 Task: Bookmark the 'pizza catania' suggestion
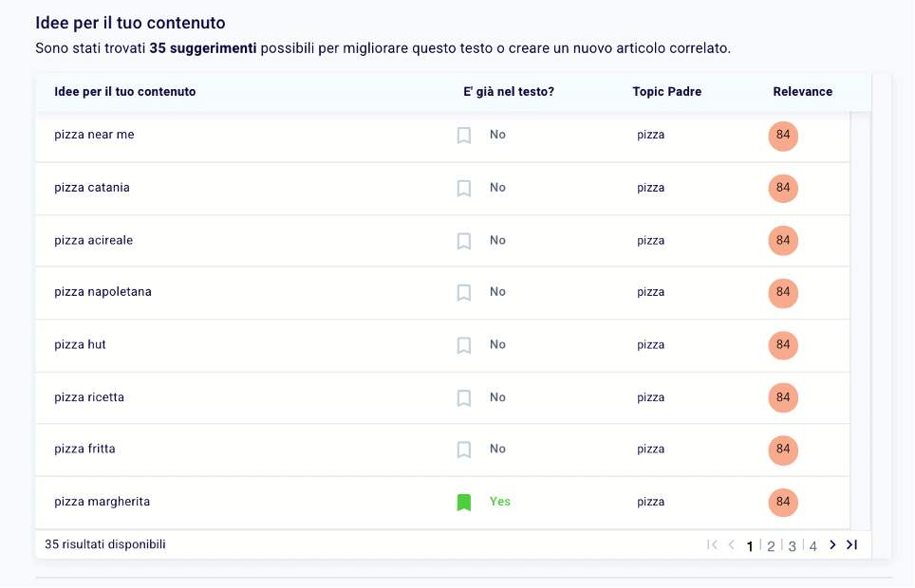point(464,189)
